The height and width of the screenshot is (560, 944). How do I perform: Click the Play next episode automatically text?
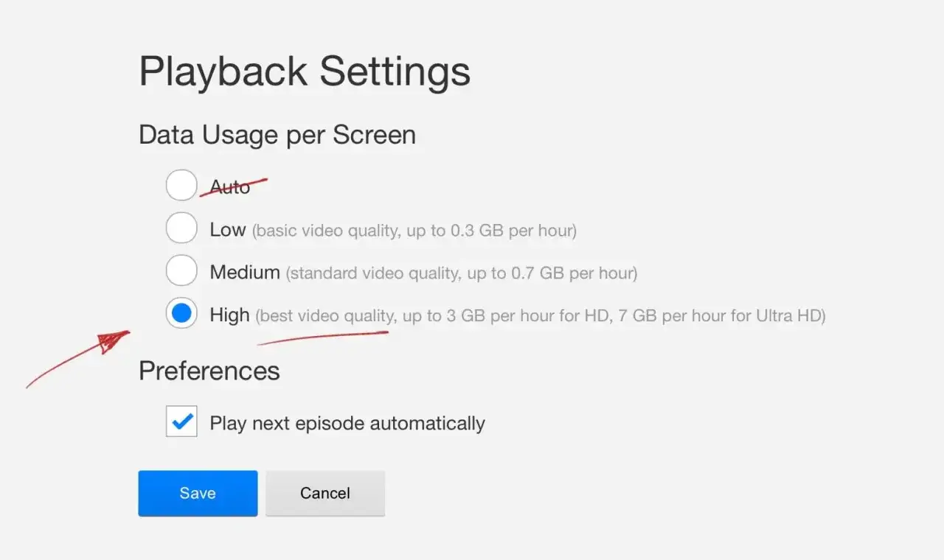tap(345, 422)
